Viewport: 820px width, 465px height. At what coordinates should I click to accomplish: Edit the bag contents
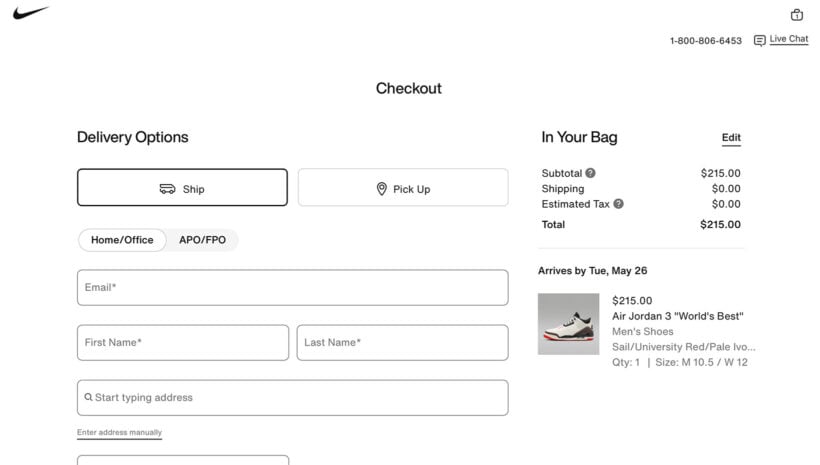point(731,138)
